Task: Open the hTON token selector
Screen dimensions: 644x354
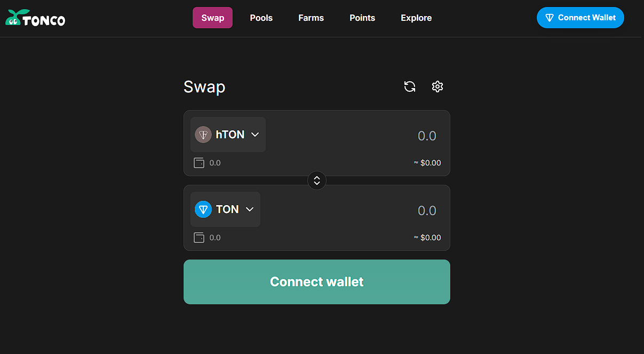Action: 228,135
